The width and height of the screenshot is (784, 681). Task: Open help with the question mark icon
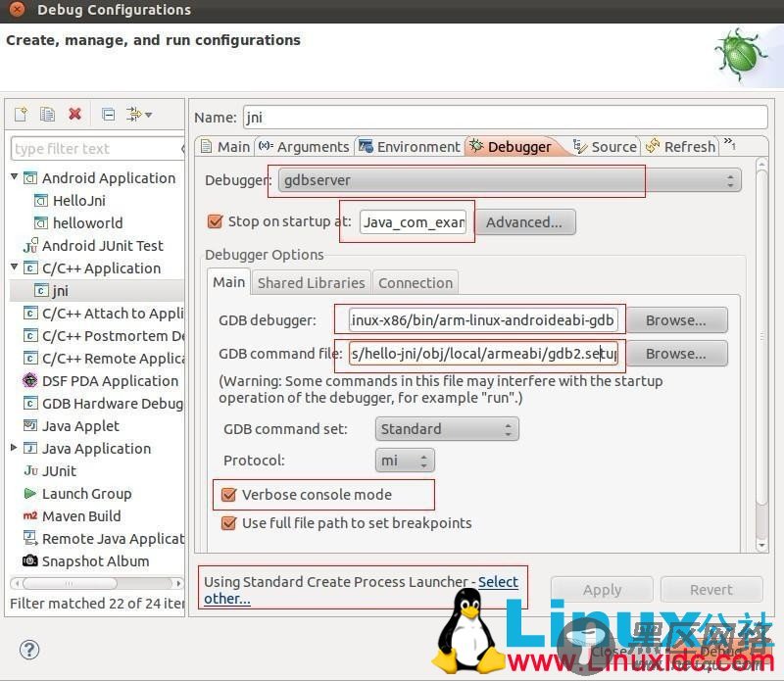click(x=29, y=650)
